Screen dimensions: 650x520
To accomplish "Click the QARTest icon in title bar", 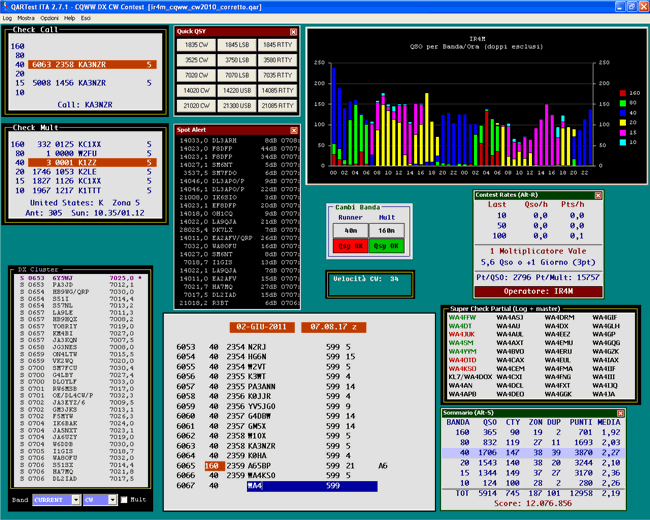I will point(5,6).
